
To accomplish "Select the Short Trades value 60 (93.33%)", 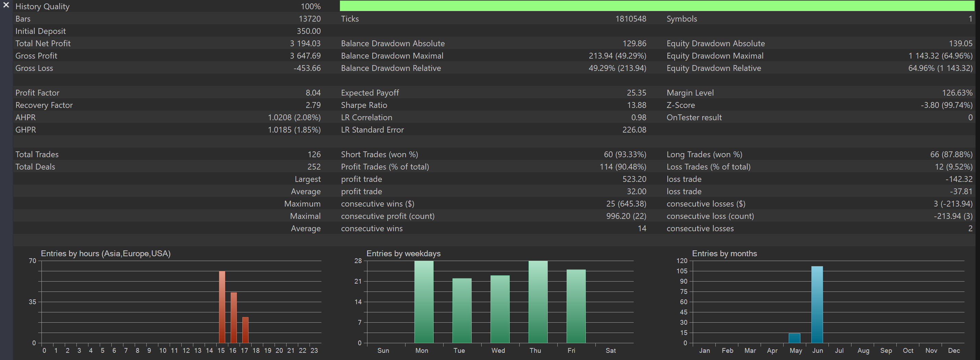I will coord(625,154).
